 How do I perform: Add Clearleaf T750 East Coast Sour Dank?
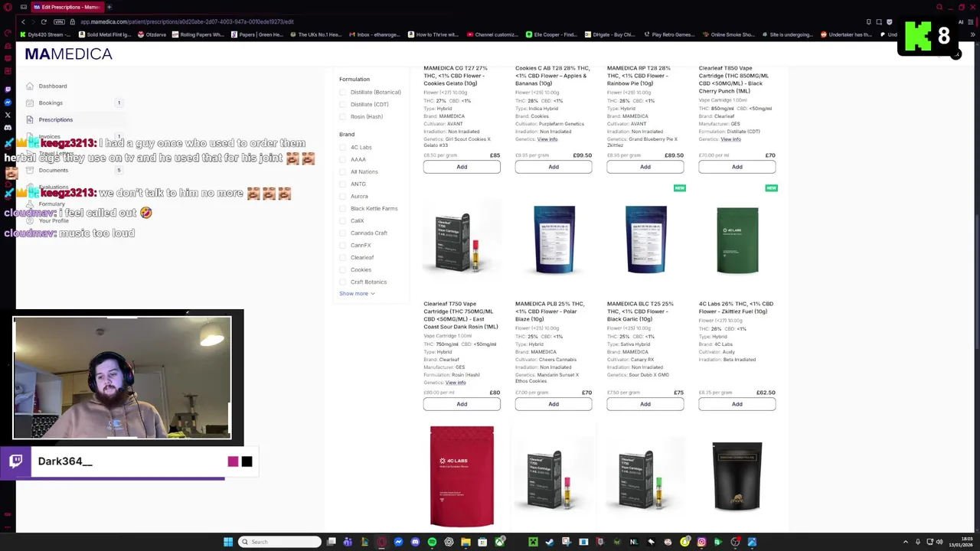pos(462,404)
